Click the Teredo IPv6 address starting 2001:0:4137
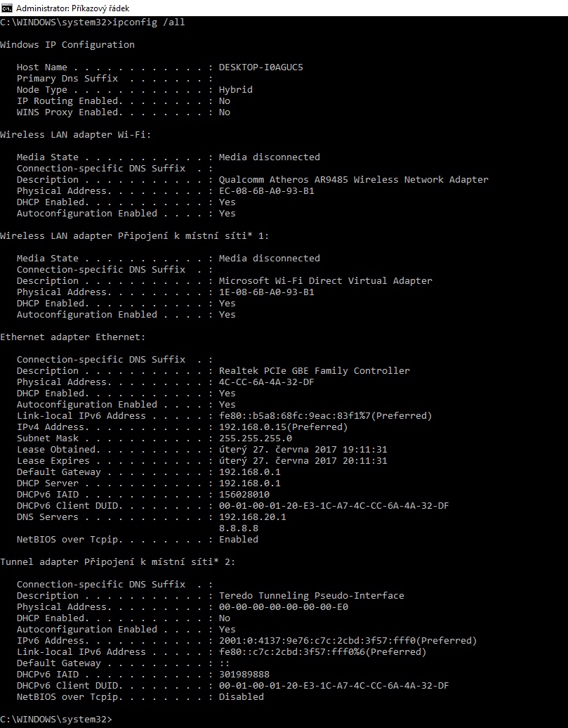Viewport: 568px width, 728px height. [348, 641]
